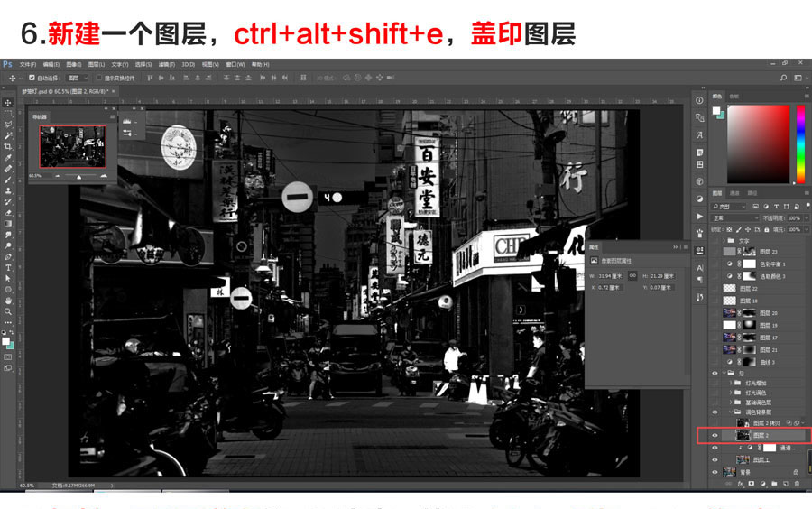Switch to the 图层 panel tab
Screen dimensions: 812x509
pyautogui.click(x=717, y=193)
